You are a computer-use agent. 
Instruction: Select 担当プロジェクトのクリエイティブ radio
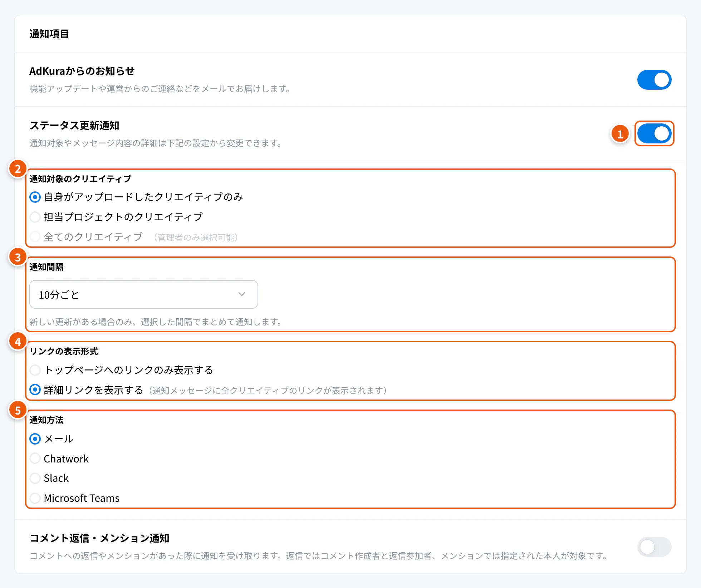pyautogui.click(x=35, y=217)
